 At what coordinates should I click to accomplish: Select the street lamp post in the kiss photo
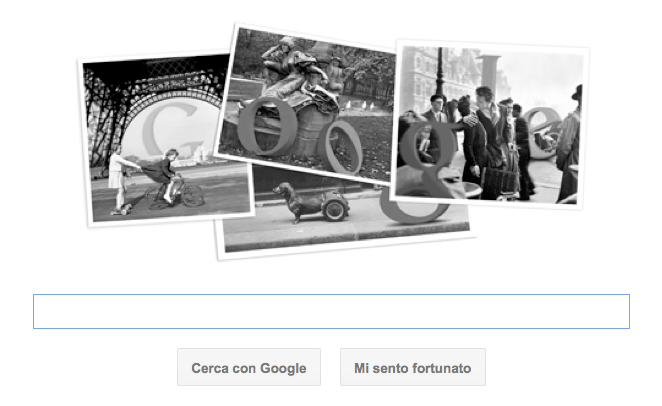point(440,72)
